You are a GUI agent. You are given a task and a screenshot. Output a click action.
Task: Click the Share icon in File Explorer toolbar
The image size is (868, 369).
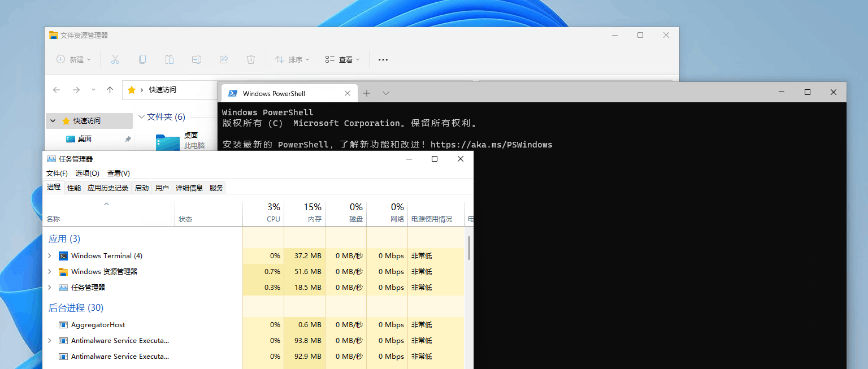click(x=224, y=59)
